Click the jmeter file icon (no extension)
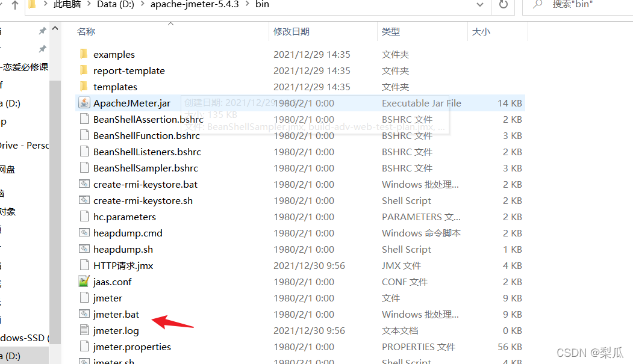633x364 pixels. 84,297
